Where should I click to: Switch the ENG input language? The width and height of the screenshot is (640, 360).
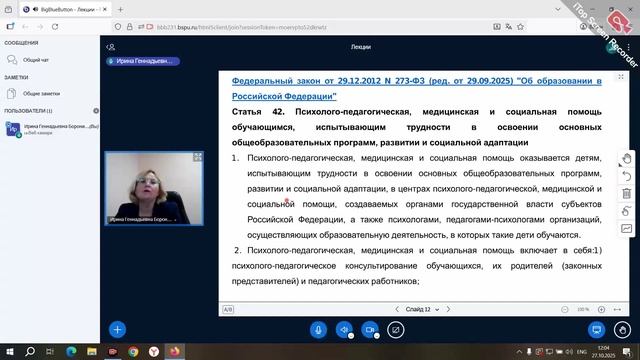[x=582, y=351]
